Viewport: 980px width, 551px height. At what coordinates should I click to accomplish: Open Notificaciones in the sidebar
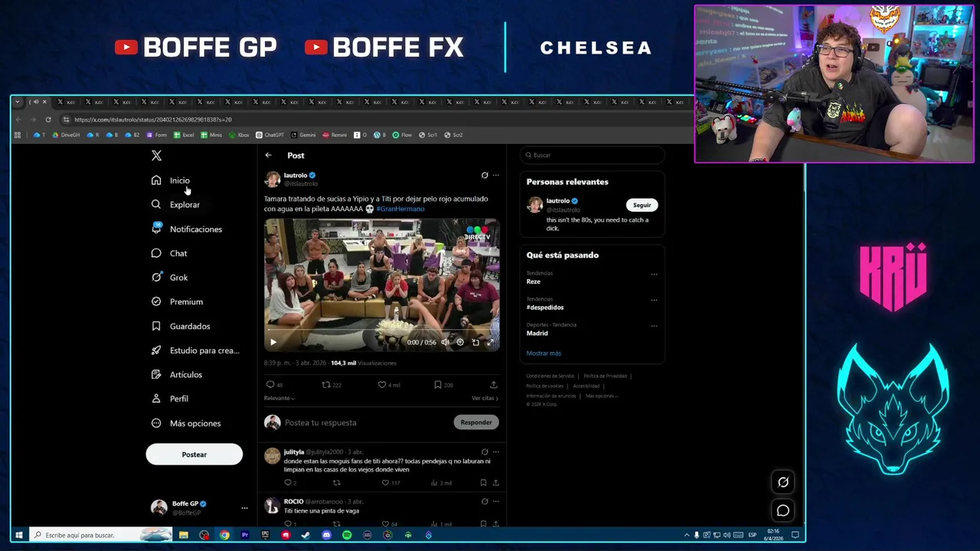[x=187, y=229]
